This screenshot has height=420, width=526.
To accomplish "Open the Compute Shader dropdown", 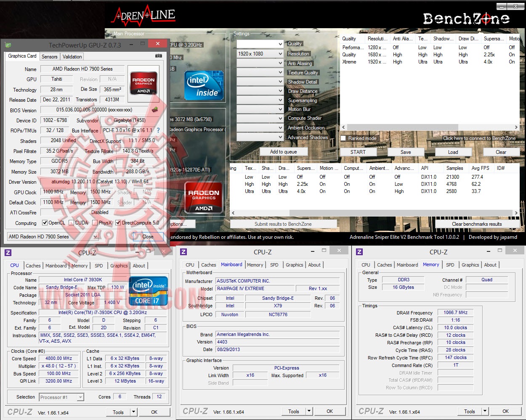I will [260, 119].
